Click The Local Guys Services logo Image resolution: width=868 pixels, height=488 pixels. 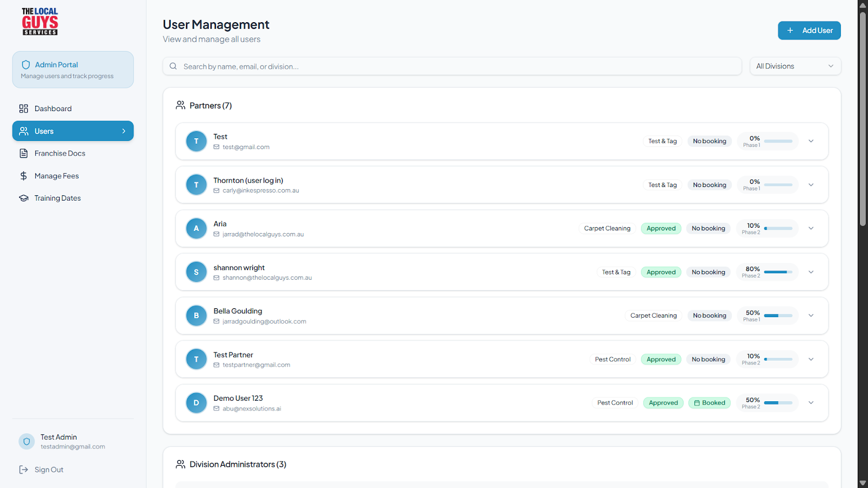coord(40,22)
